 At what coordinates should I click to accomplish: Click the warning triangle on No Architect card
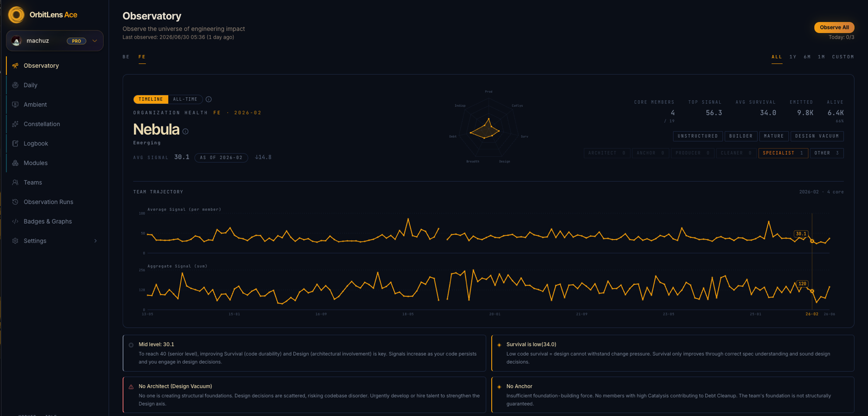(131, 387)
